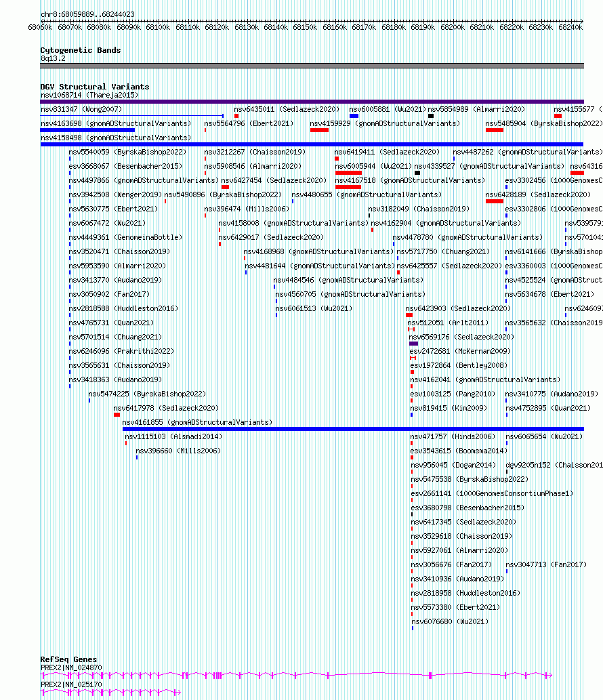The image size is (603, 700).
Task: Click the nsv819415 (Kim2009) label
Action: coord(449,409)
